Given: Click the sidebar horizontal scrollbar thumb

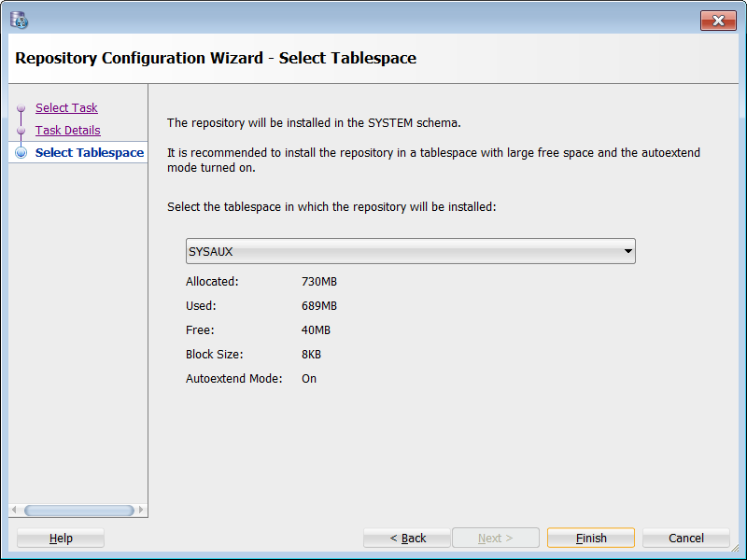Looking at the screenshot, I should (x=78, y=511).
